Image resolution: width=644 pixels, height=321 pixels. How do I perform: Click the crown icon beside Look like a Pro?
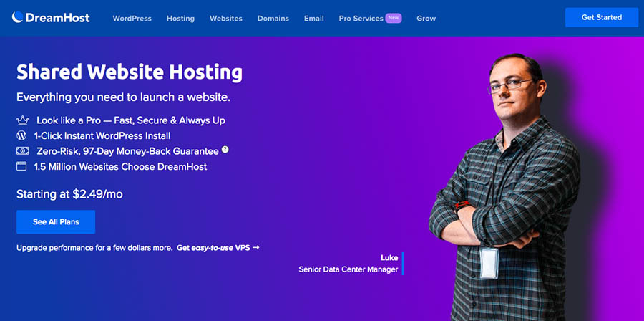coord(22,120)
